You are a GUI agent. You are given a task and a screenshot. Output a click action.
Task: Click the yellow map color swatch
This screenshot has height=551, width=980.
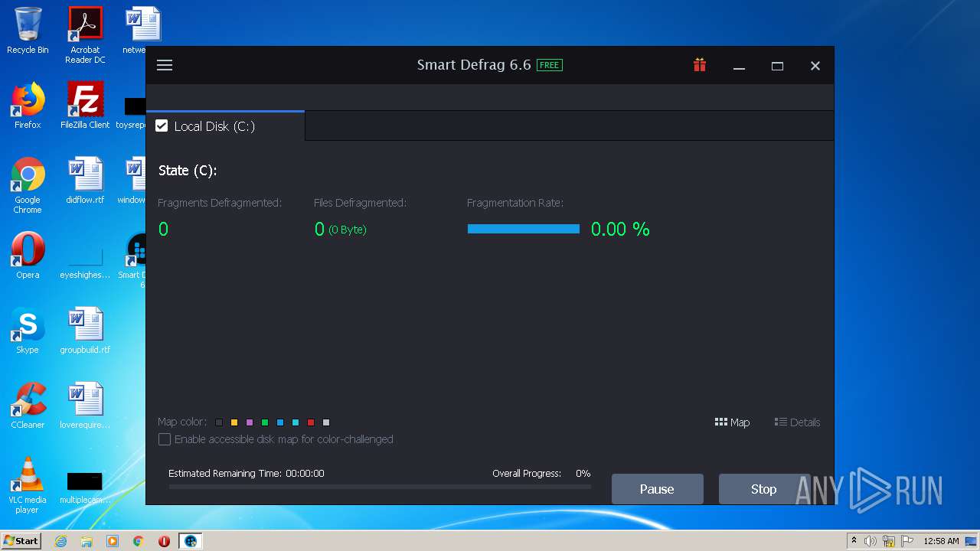234,422
